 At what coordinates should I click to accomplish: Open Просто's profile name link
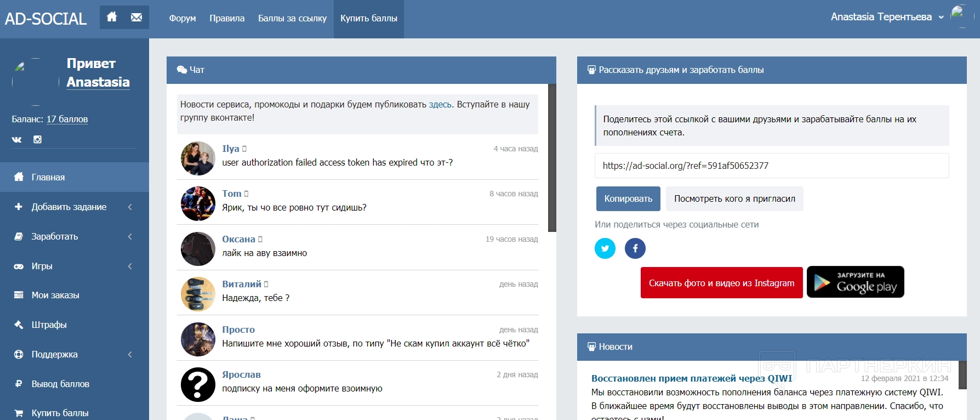pyautogui.click(x=238, y=330)
